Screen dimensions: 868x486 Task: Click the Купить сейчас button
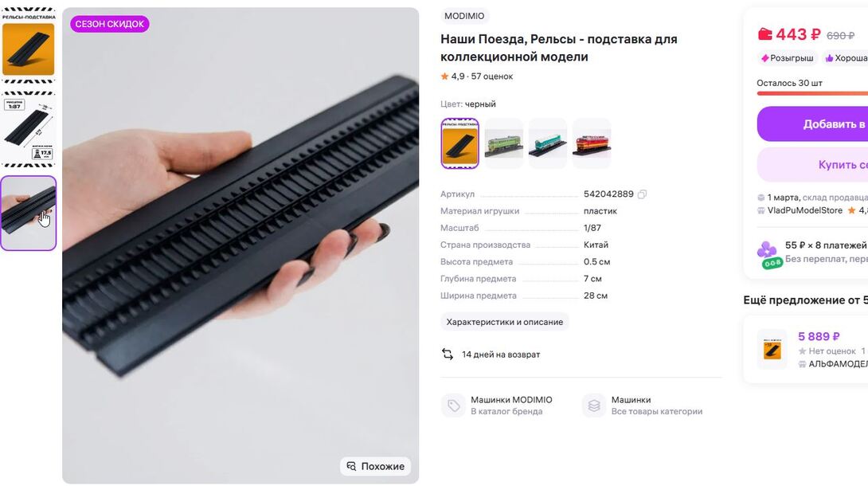[812, 164]
